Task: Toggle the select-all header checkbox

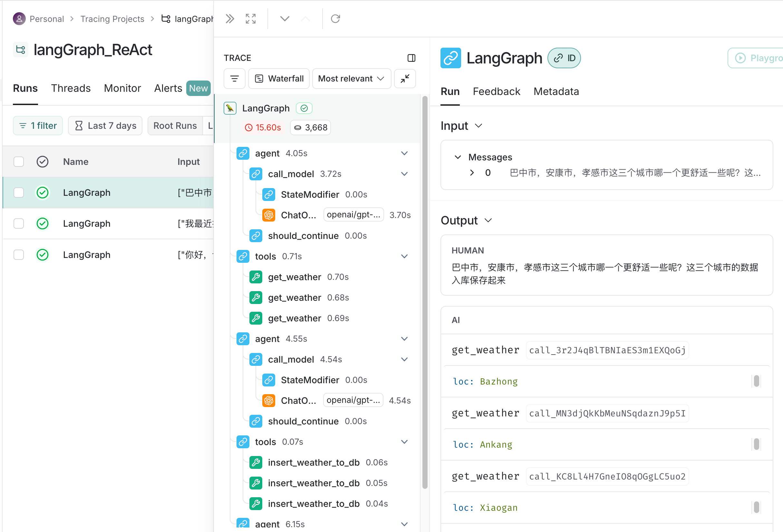Action: coord(19,162)
